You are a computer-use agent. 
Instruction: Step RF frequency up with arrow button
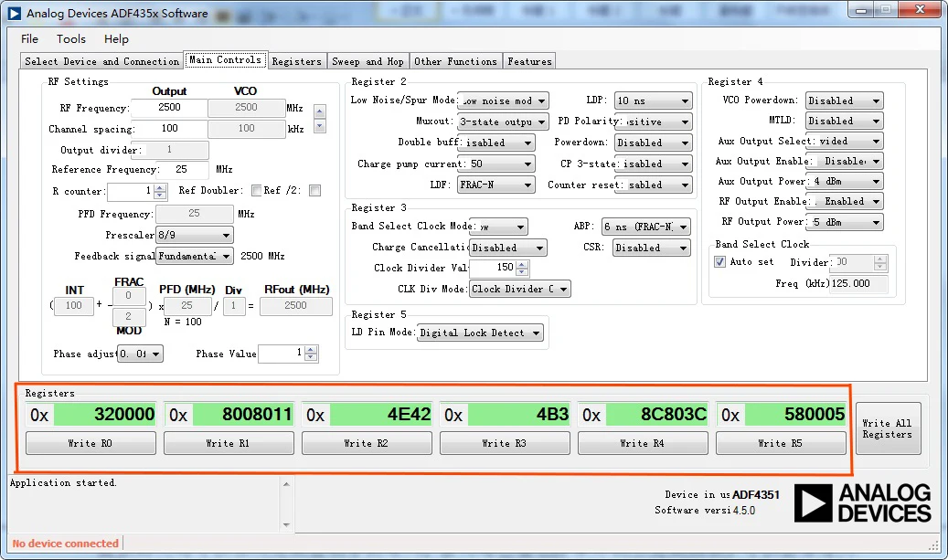click(x=320, y=111)
